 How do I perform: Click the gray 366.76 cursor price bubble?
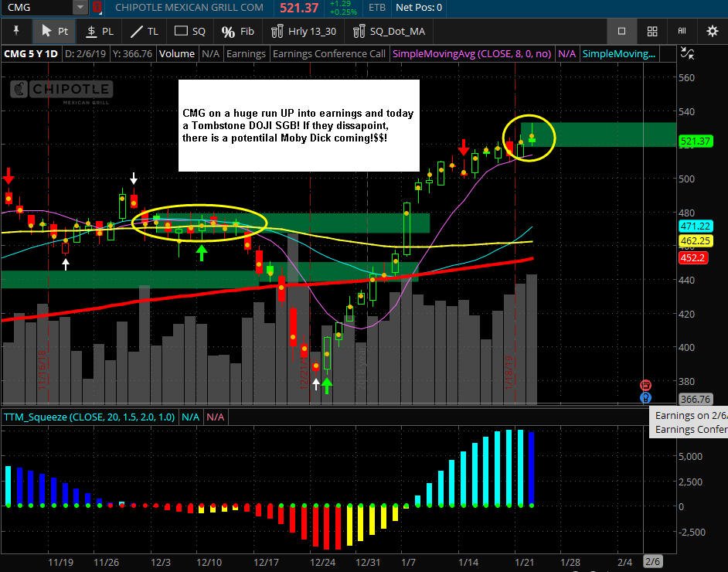(695, 400)
